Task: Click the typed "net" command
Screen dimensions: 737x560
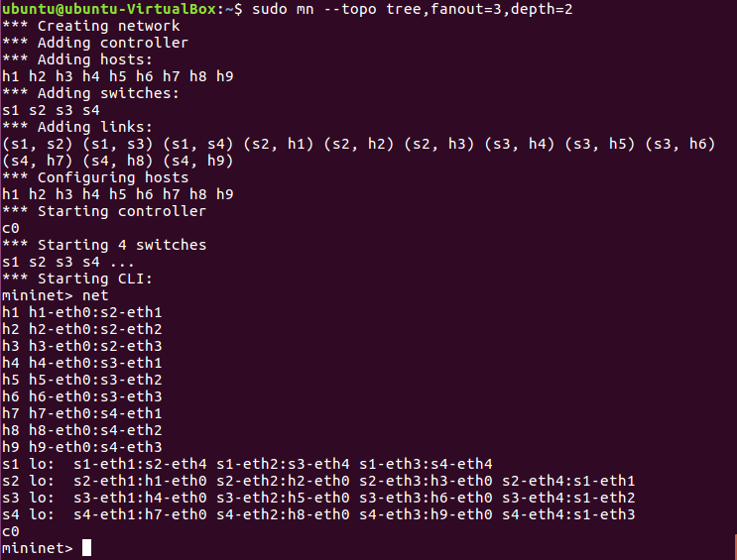Action: click(95, 295)
